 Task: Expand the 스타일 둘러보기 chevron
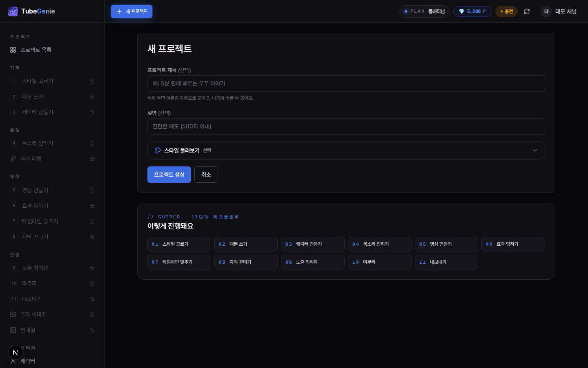tap(535, 150)
